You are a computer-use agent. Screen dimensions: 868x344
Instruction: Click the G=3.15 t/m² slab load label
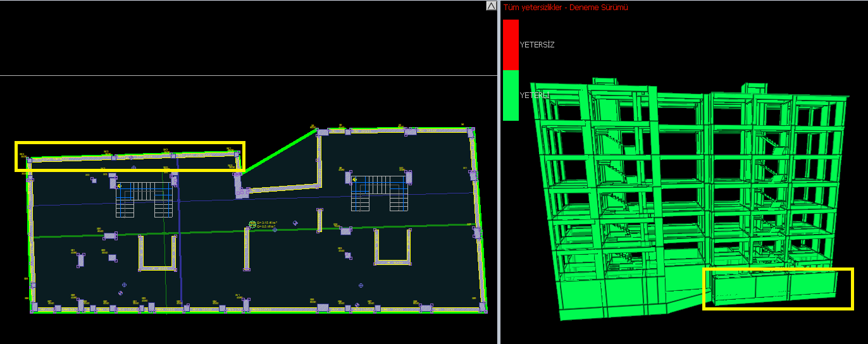pyautogui.click(x=268, y=223)
